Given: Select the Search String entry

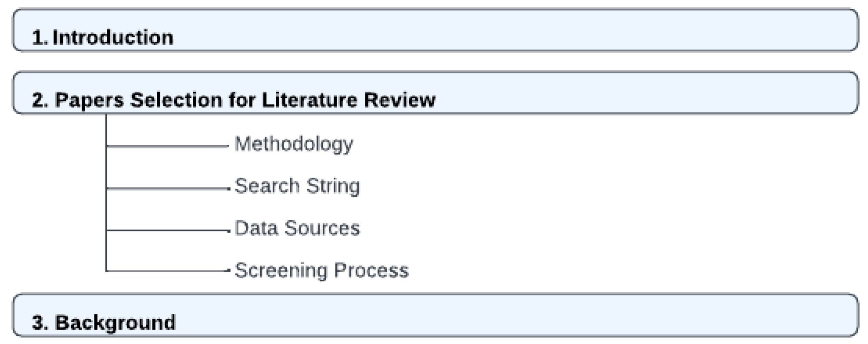Looking at the screenshot, I should click(297, 186).
